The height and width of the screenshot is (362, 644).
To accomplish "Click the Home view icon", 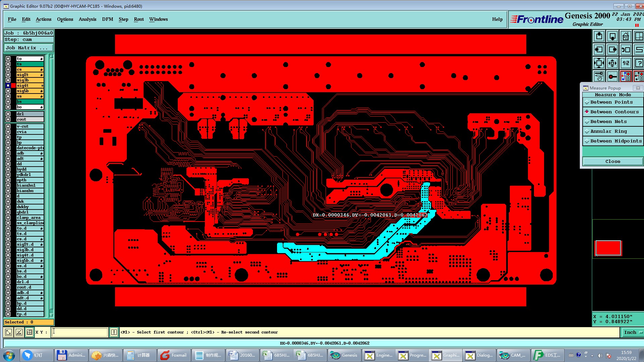I will click(626, 36).
